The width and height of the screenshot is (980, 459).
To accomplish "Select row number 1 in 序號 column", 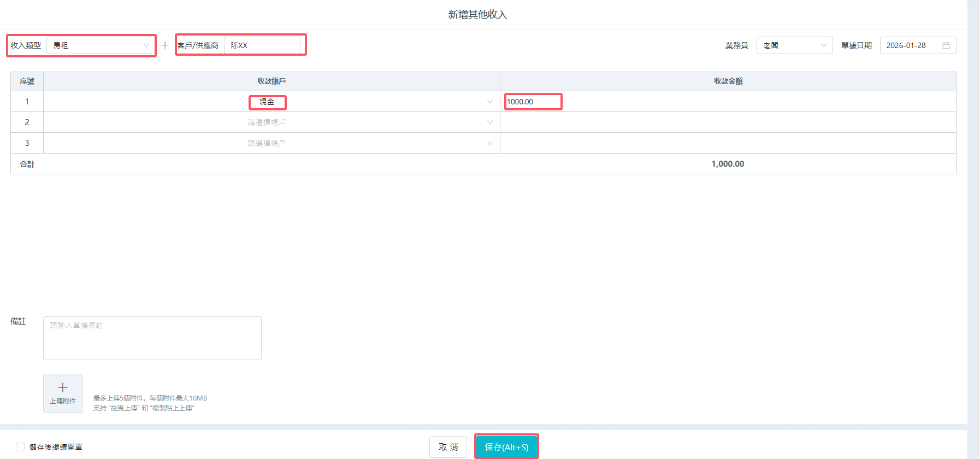I will pos(27,102).
